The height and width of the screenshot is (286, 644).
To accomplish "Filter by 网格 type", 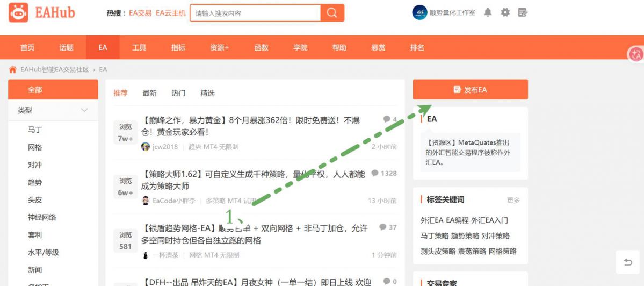I will click(35, 147).
